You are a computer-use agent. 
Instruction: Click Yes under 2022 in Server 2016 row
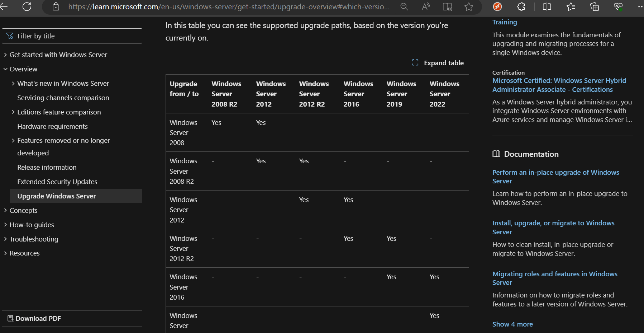(434, 277)
